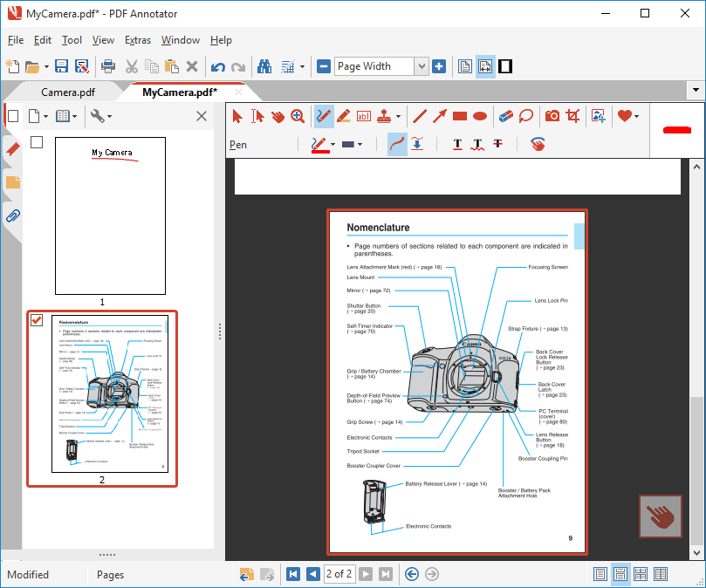The height and width of the screenshot is (588, 706).
Task: Click the red stroke tool preview
Action: [676, 130]
